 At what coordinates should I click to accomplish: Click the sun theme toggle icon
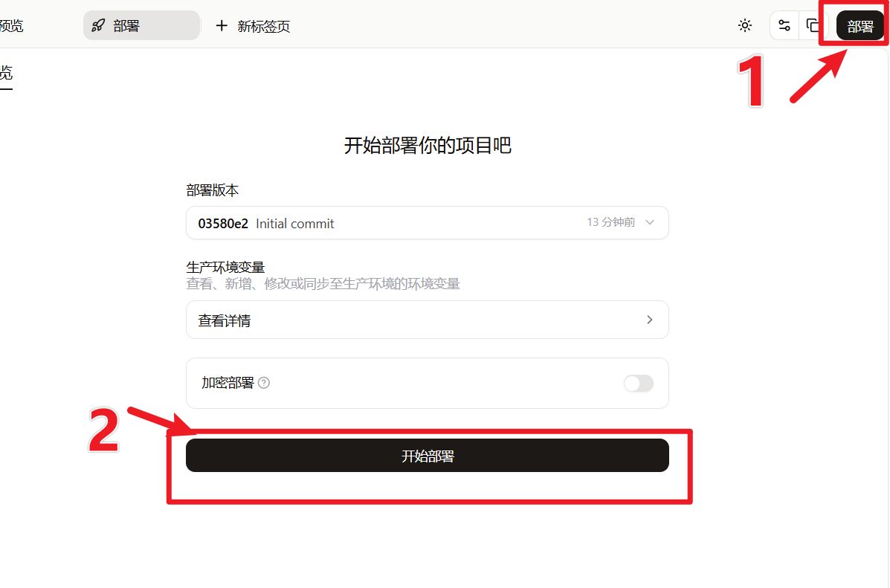(x=745, y=25)
